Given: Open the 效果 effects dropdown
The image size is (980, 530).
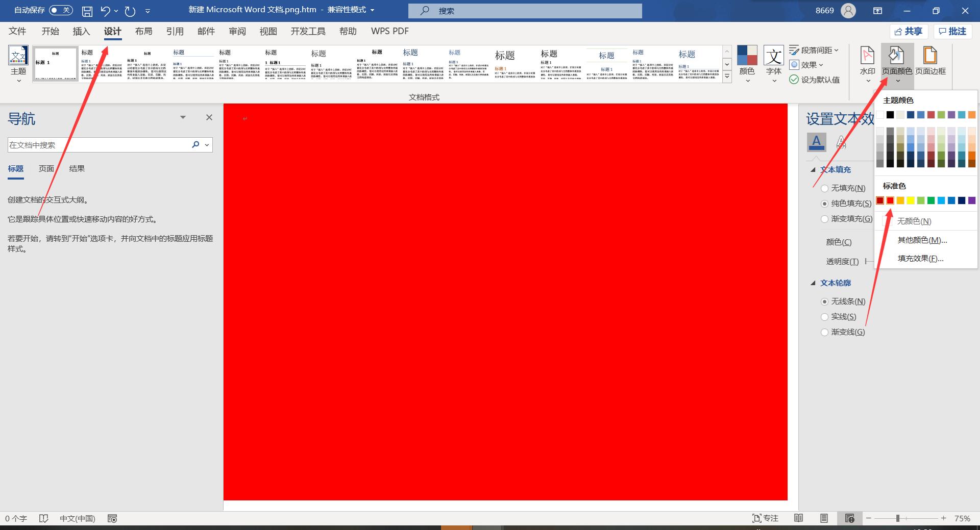Looking at the screenshot, I should [x=806, y=65].
